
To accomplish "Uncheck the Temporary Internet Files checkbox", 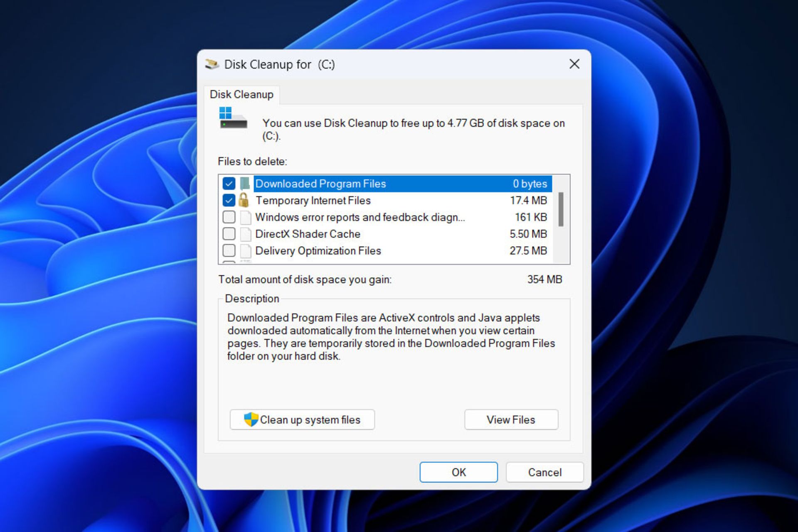I will point(229,201).
